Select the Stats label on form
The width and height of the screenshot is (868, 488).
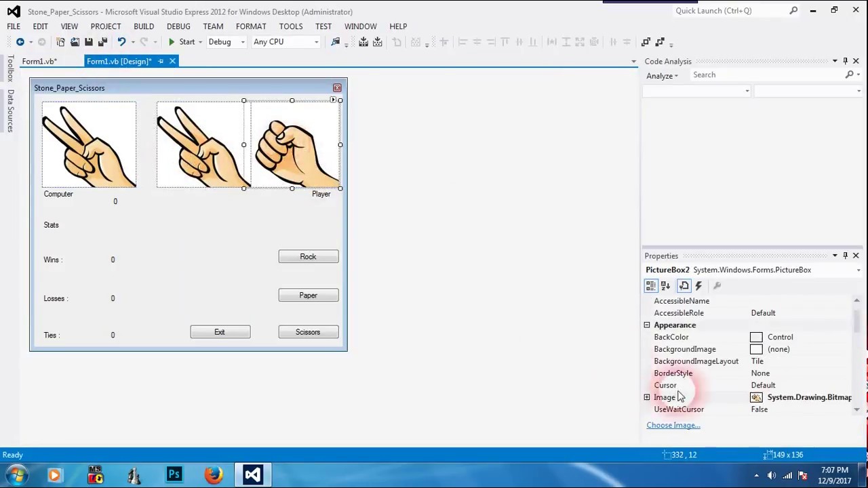(51, 225)
